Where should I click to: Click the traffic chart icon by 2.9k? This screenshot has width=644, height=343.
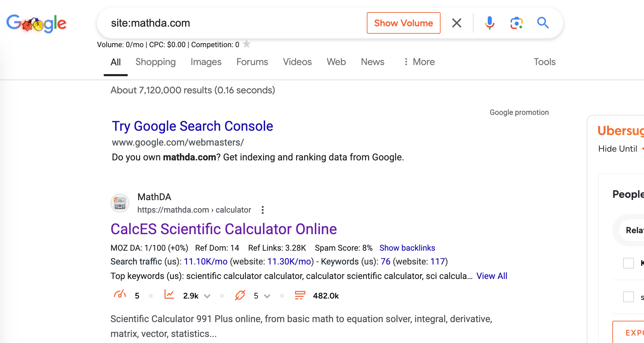(x=169, y=295)
